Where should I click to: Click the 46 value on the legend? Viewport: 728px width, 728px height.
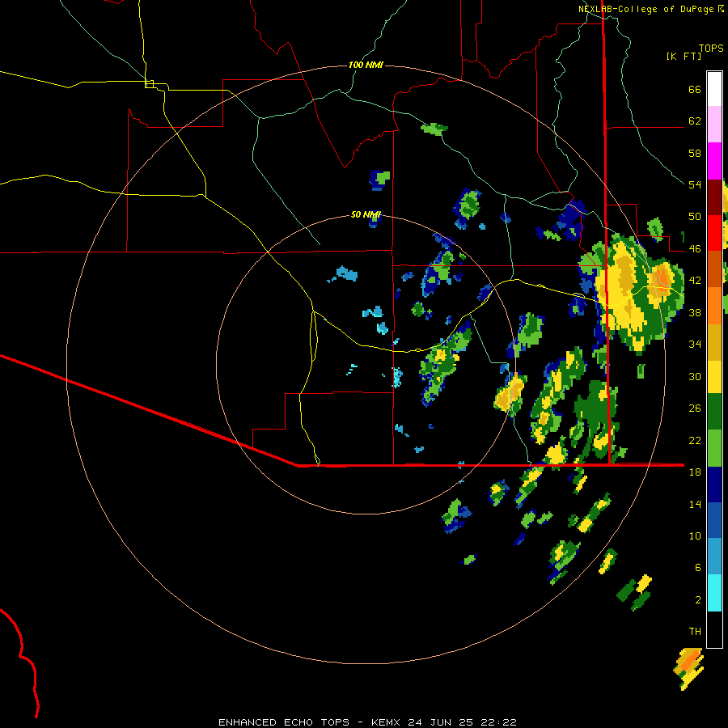click(695, 249)
